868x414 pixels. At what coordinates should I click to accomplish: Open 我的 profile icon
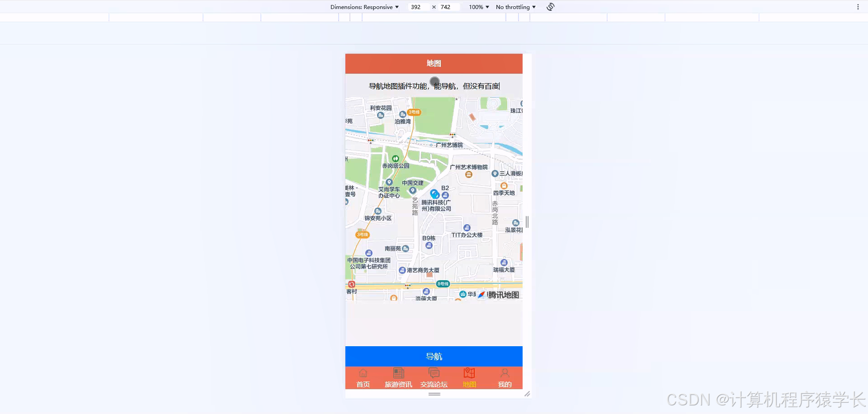pos(505,372)
